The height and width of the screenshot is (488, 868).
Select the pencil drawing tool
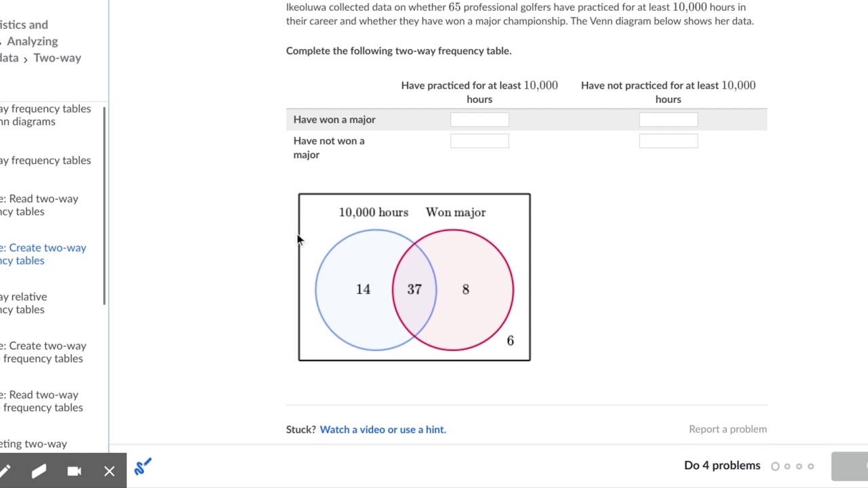coord(5,471)
